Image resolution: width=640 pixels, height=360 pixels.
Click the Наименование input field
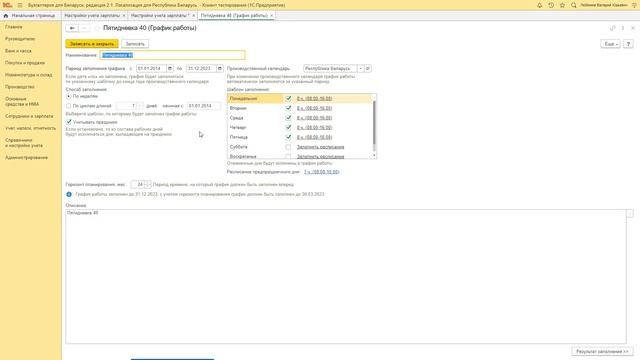coord(172,55)
